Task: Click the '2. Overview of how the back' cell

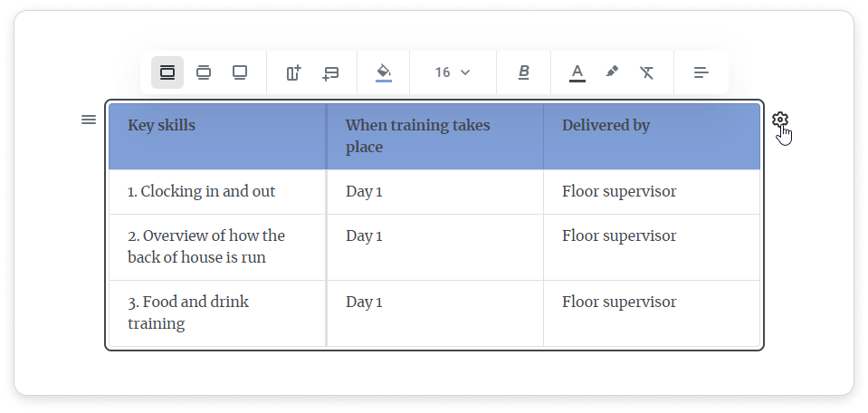Action: pyautogui.click(x=206, y=246)
